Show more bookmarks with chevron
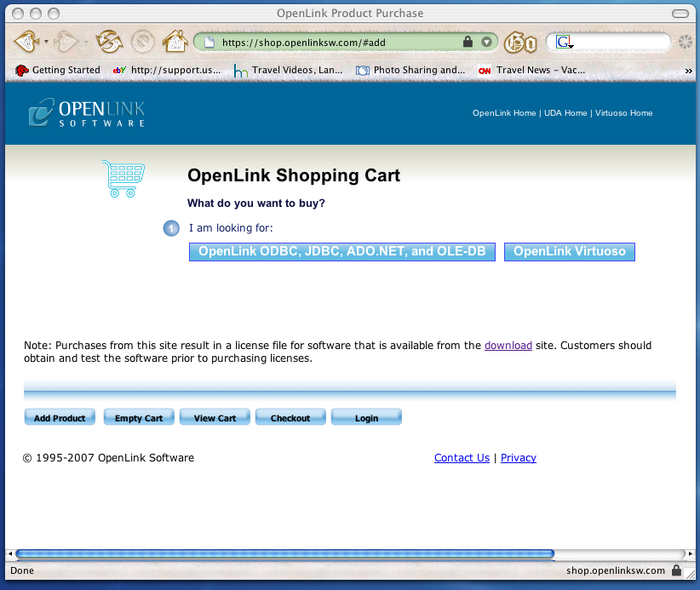Image resolution: width=700 pixels, height=590 pixels. coord(688,71)
